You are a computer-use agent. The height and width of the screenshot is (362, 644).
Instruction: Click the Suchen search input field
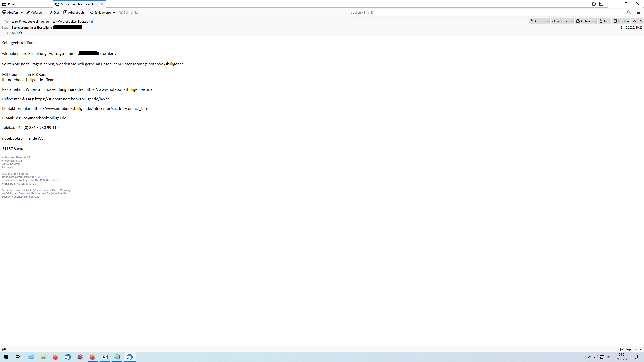pos(488,12)
